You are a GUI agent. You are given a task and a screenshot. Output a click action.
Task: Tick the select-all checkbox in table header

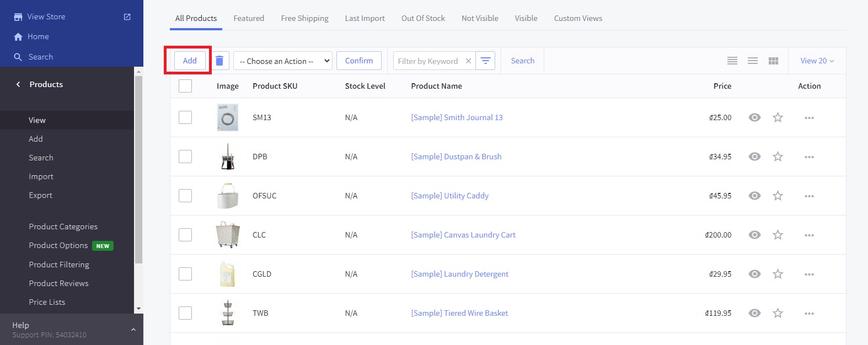185,86
